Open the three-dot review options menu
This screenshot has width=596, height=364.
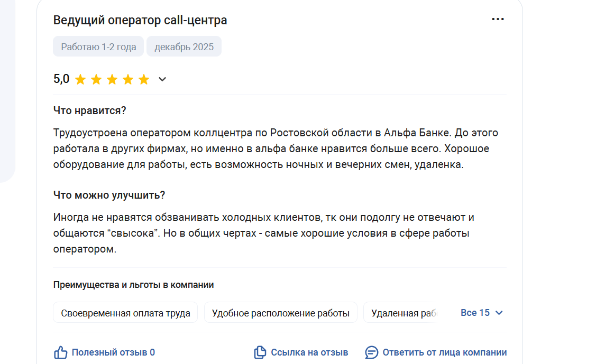(498, 20)
